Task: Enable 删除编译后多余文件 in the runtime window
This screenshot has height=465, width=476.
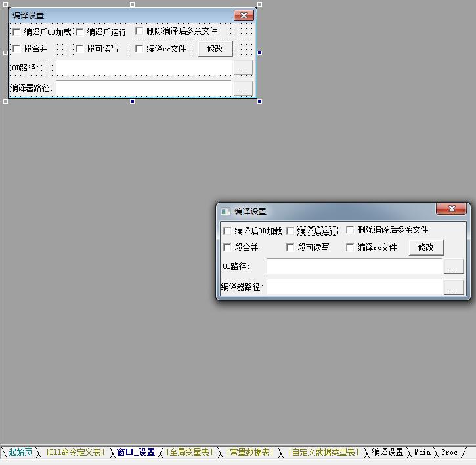Action: 350,230
